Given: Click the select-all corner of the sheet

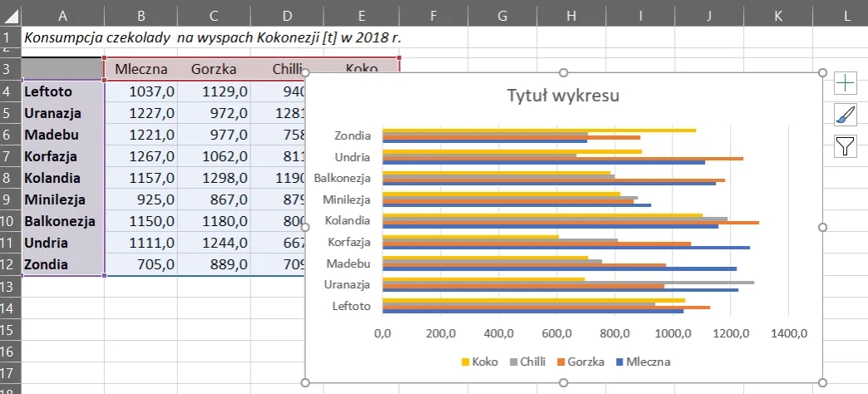Looking at the screenshot, I should (9, 14).
